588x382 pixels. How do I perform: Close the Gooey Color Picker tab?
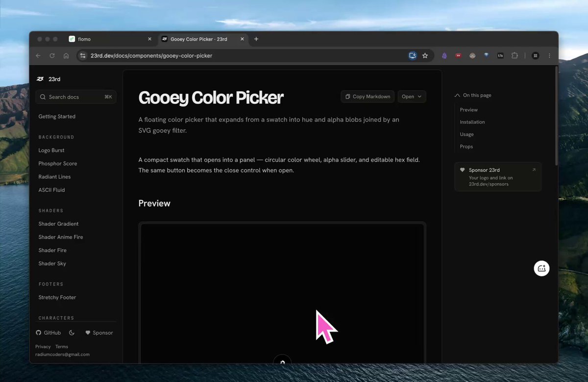pos(243,39)
